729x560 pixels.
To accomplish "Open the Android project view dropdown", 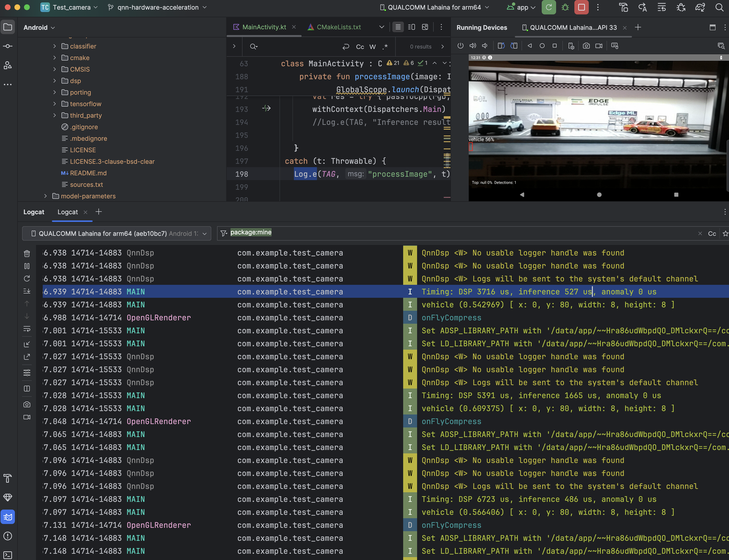I will 39,27.
